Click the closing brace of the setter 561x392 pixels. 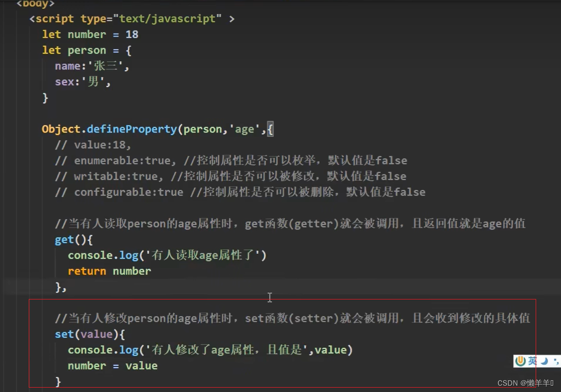(58, 381)
